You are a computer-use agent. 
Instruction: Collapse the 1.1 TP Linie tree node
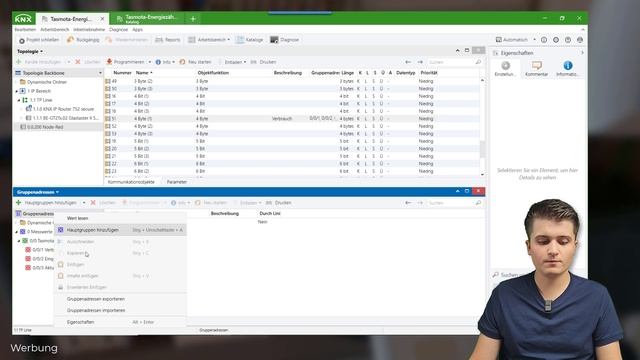pyautogui.click(x=19, y=100)
